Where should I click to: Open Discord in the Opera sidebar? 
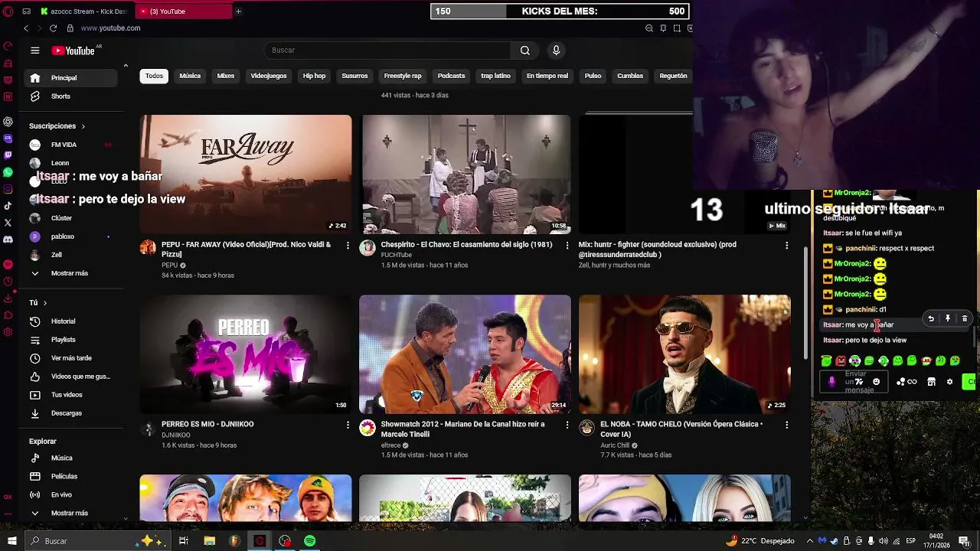8,240
